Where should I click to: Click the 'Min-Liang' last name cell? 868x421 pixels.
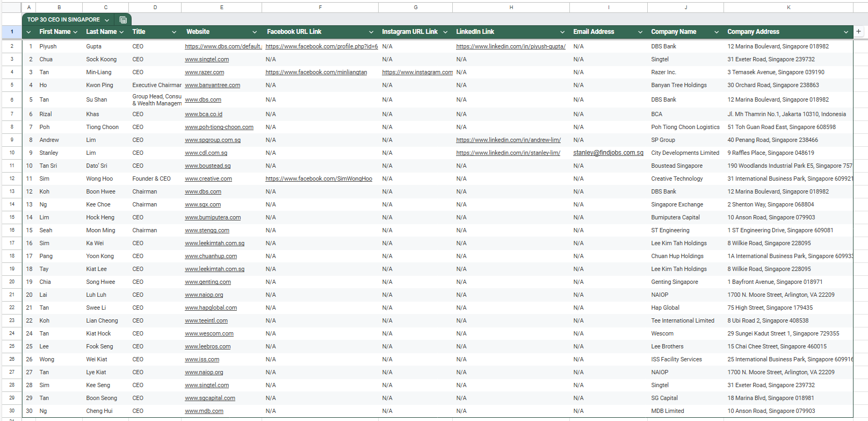coord(105,73)
